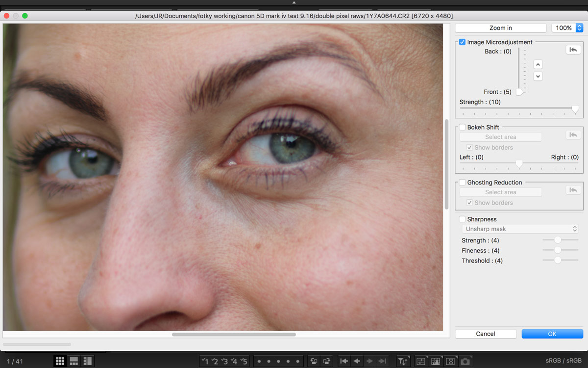The width and height of the screenshot is (588, 368).
Task: Select the thumbnail grid view icon
Action: pos(60,361)
